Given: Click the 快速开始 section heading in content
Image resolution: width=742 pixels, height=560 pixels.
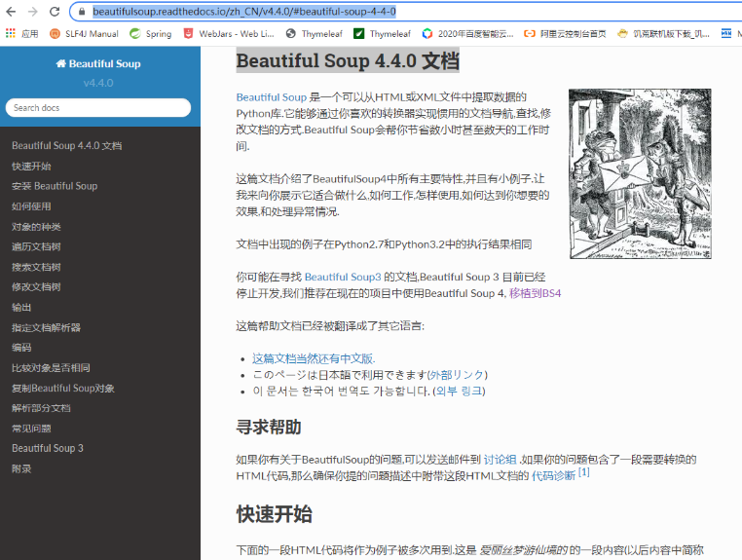Looking at the screenshot, I should pos(274,514).
